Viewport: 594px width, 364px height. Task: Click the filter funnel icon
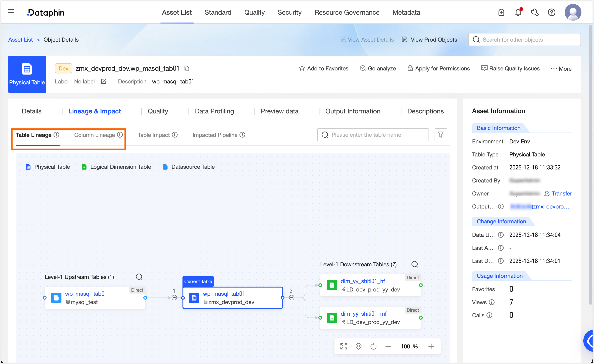click(x=440, y=135)
